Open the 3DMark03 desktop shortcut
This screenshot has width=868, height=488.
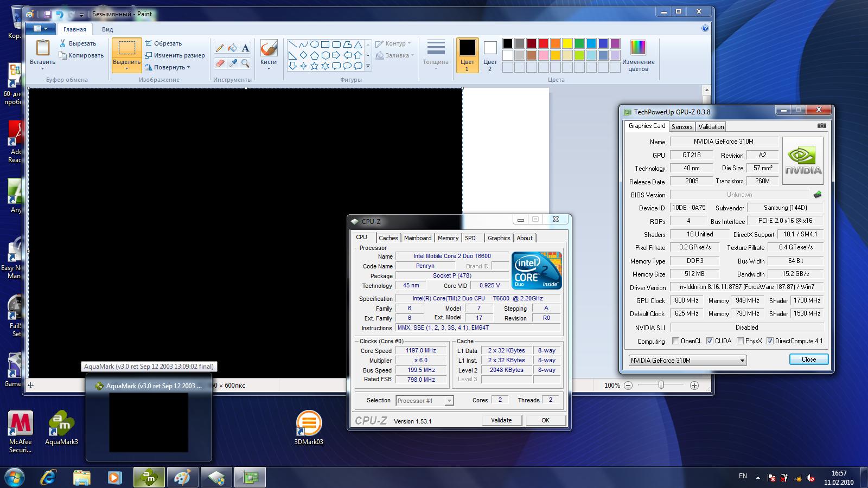309,428
